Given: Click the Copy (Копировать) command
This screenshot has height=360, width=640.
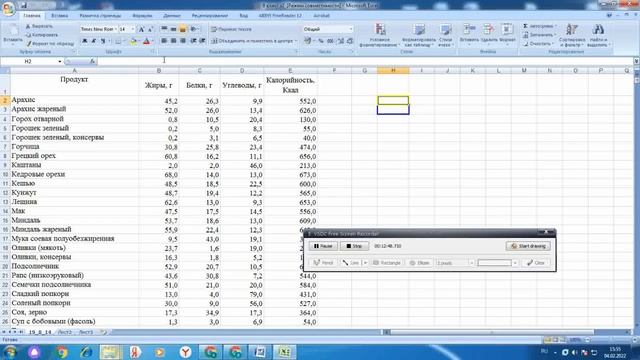Looking at the screenshot, I should [x=42, y=35].
